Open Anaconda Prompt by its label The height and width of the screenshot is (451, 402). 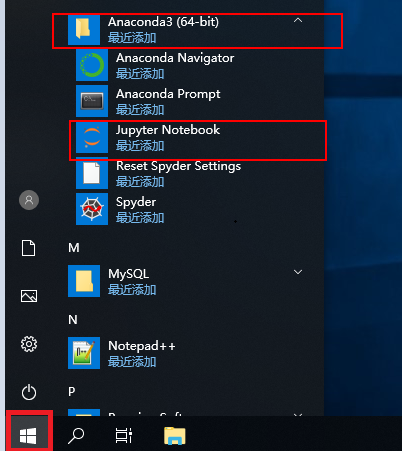(x=168, y=94)
